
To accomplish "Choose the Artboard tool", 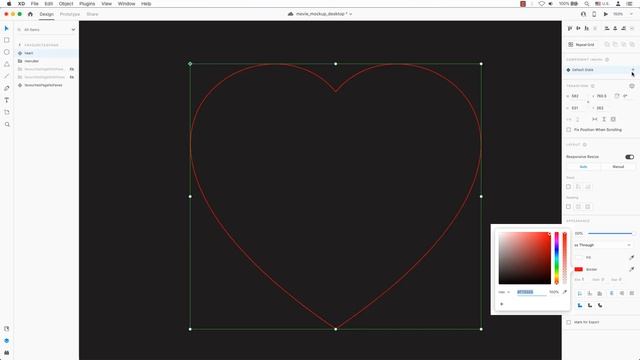I will (x=7, y=112).
